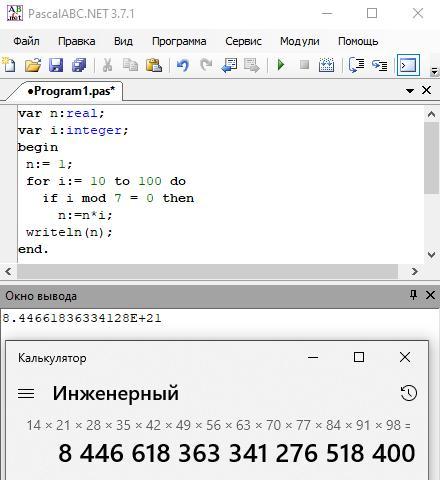Open the tab list dropdown arrow
This screenshot has width=440, height=480.
(410, 91)
